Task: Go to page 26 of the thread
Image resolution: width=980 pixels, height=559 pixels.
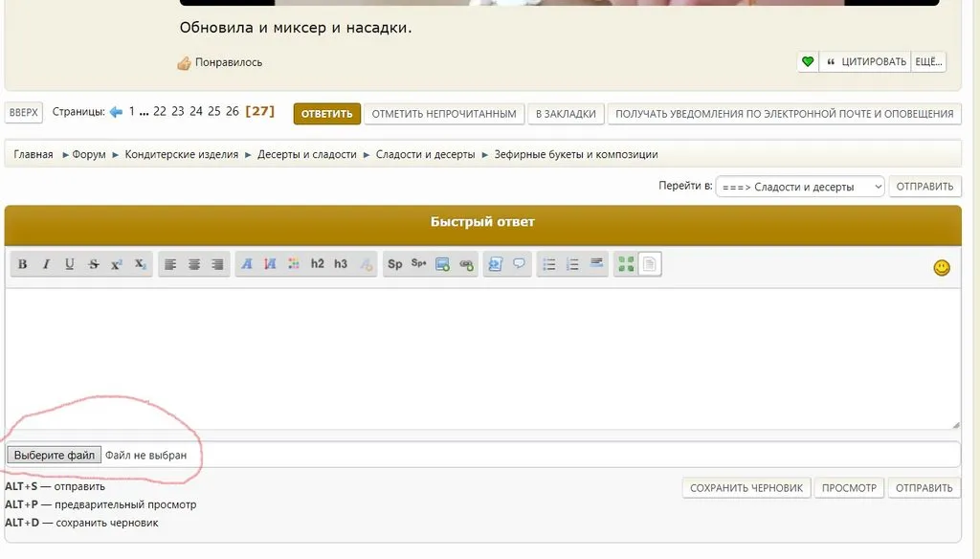Action: [x=232, y=112]
